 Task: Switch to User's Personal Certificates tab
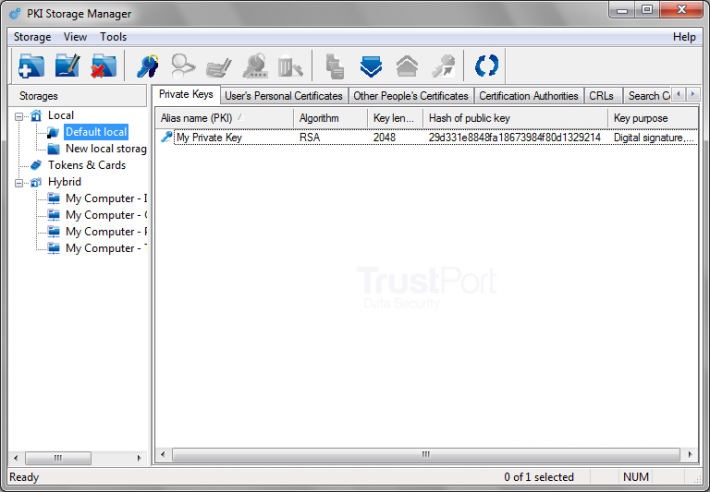pyautogui.click(x=283, y=96)
